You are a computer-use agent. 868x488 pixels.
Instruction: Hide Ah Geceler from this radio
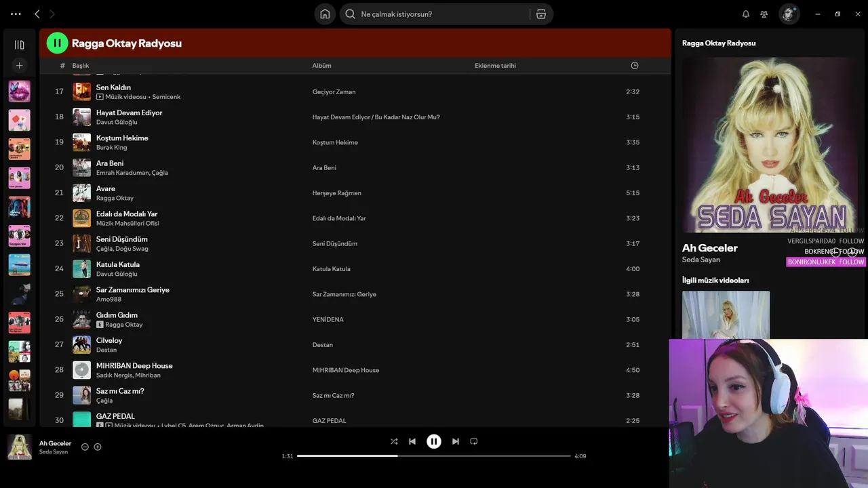click(x=85, y=447)
